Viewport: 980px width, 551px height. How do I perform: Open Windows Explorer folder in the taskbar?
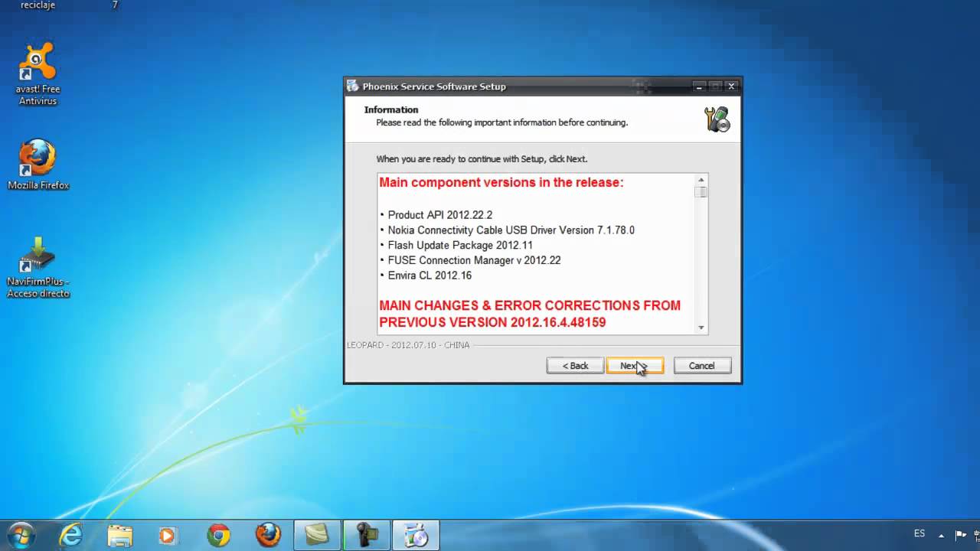120,535
